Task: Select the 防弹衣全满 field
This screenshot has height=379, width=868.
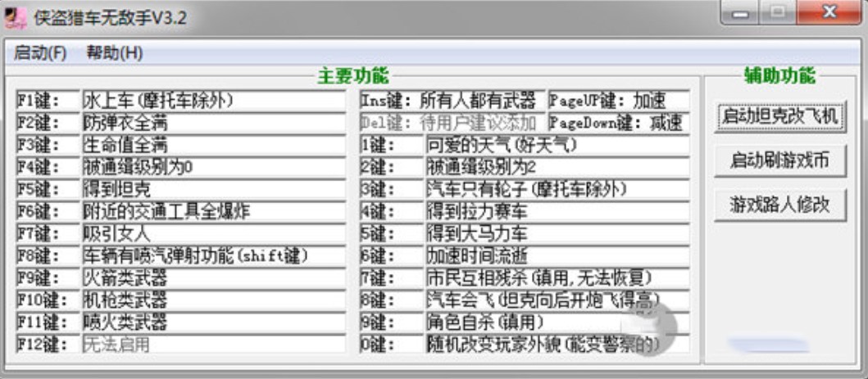Action: point(214,123)
